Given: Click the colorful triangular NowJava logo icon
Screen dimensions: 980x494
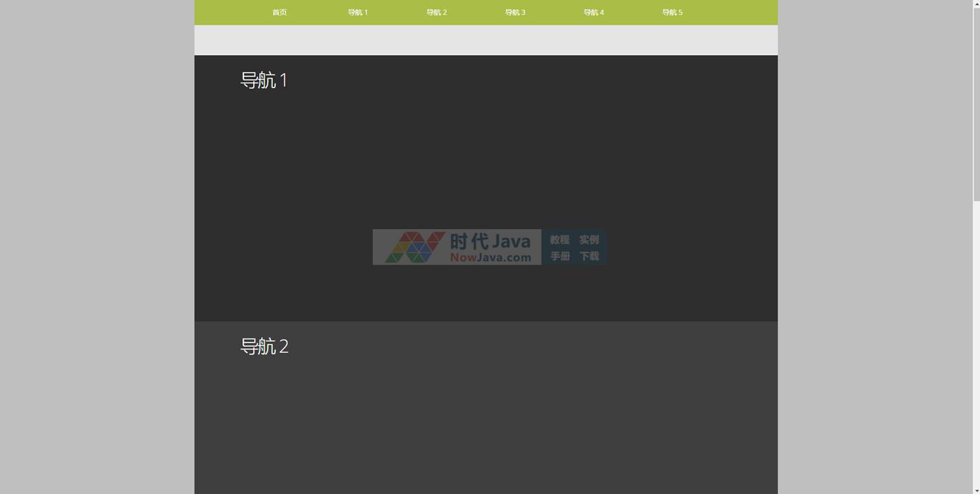Looking at the screenshot, I should pos(414,247).
